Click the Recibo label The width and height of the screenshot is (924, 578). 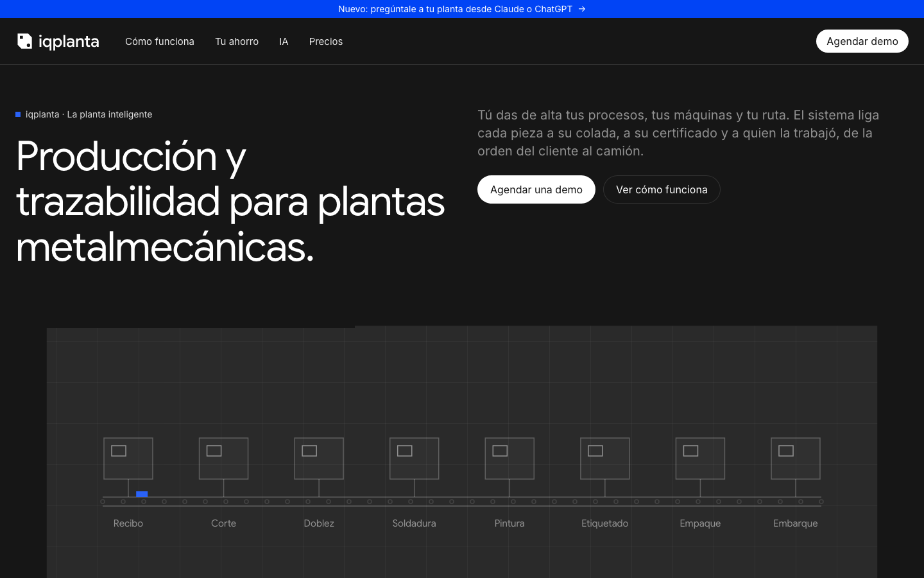tap(128, 523)
